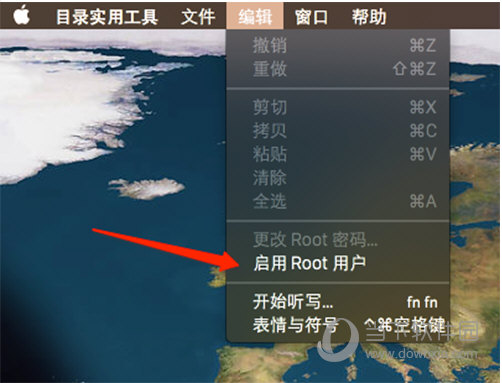Open the 文件 menu
Viewport: 502px width, 383px height.
coord(198,17)
